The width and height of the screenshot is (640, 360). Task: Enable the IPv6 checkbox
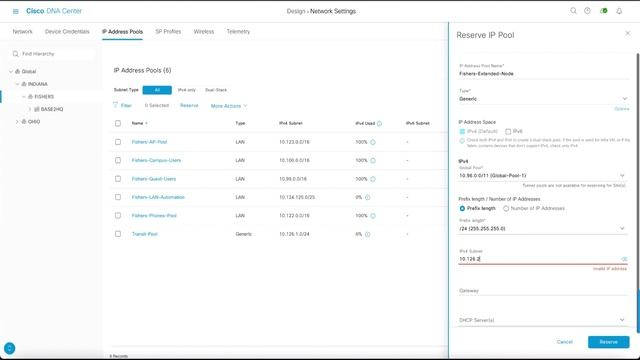click(508, 131)
